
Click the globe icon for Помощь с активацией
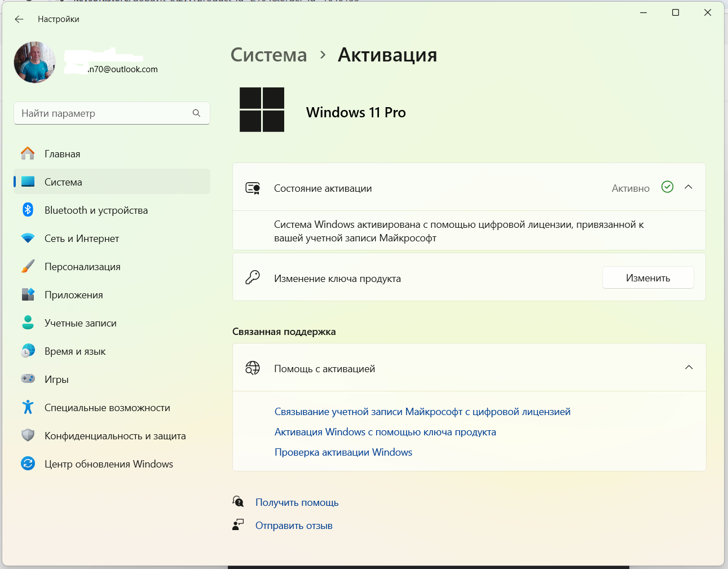253,368
